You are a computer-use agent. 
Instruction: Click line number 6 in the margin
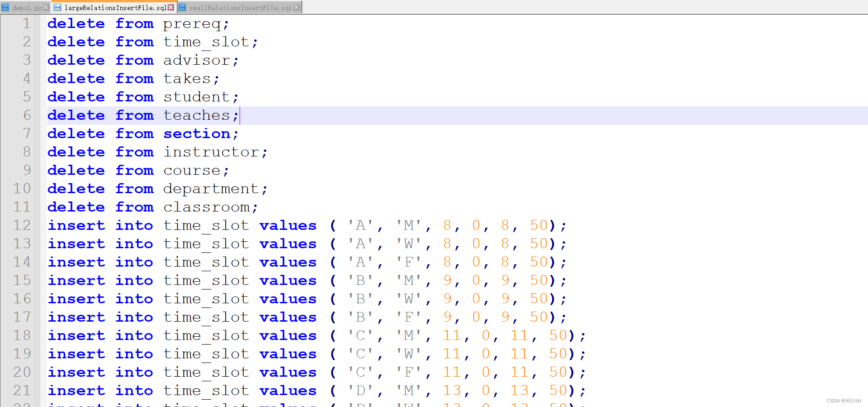[27, 115]
